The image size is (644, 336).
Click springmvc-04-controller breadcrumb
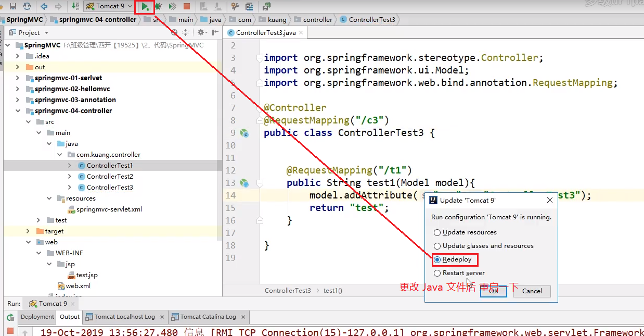pyautogui.click(x=93, y=19)
